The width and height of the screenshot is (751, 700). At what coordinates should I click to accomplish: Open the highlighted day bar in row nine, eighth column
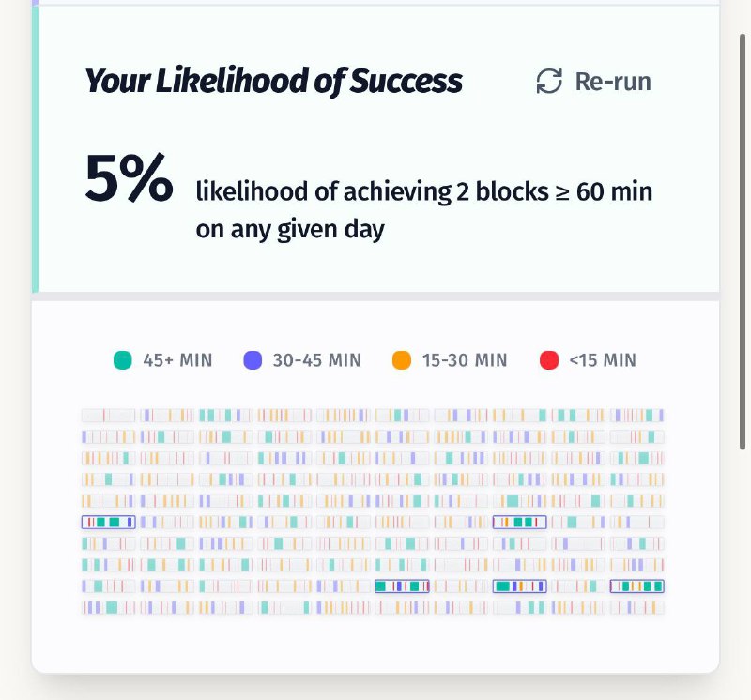pos(519,586)
